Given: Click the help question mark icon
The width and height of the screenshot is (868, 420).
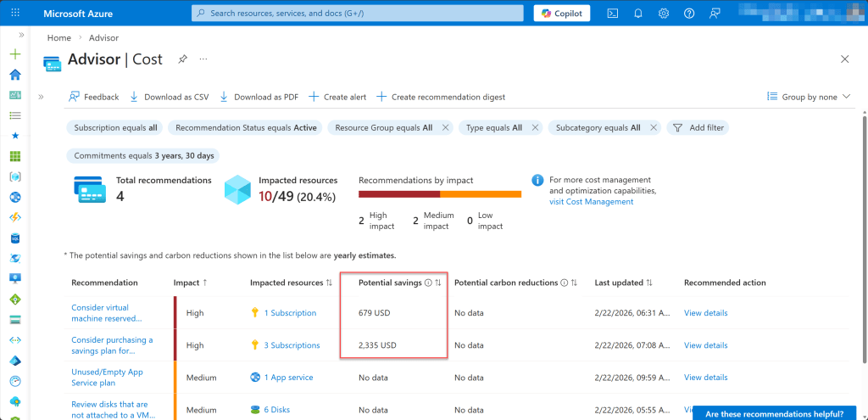Looking at the screenshot, I should point(689,14).
